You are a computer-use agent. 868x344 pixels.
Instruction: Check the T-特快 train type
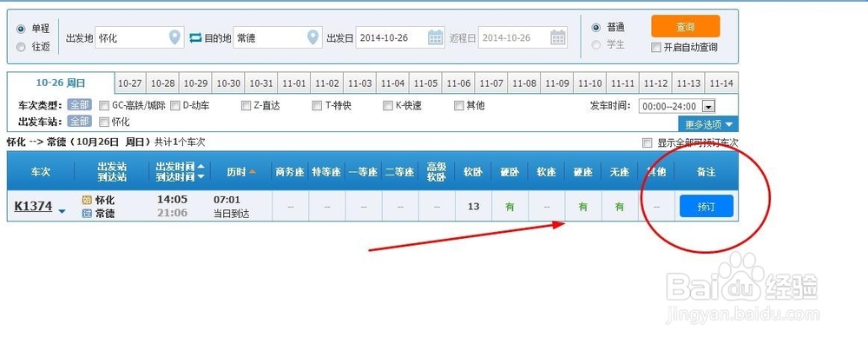point(317,105)
